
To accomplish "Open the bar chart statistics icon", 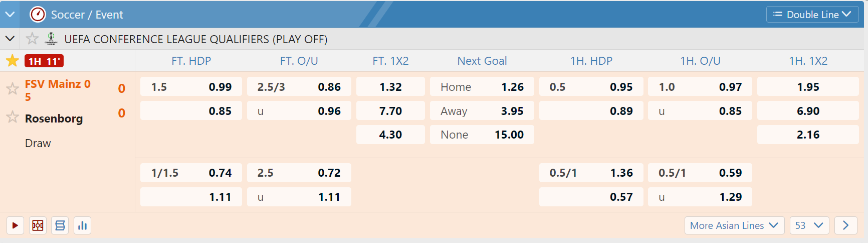I will (83, 225).
